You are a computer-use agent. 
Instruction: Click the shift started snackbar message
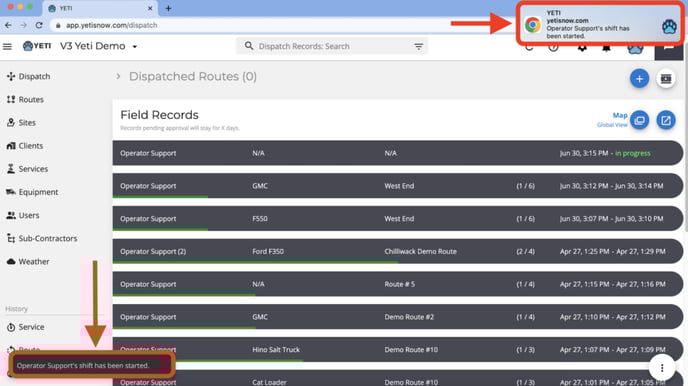coord(92,365)
